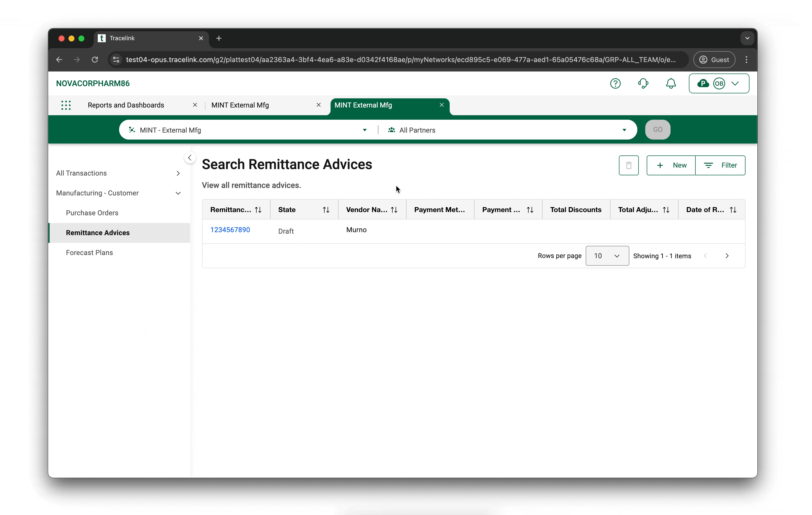Sort by Total Adjustments column arrows
The image size is (812, 515).
pyautogui.click(x=666, y=210)
